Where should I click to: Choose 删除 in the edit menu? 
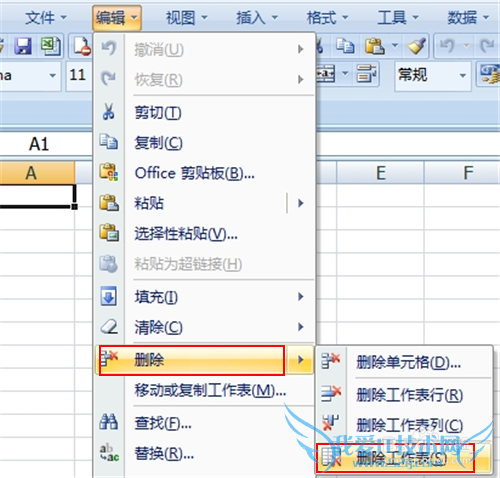pos(191,360)
